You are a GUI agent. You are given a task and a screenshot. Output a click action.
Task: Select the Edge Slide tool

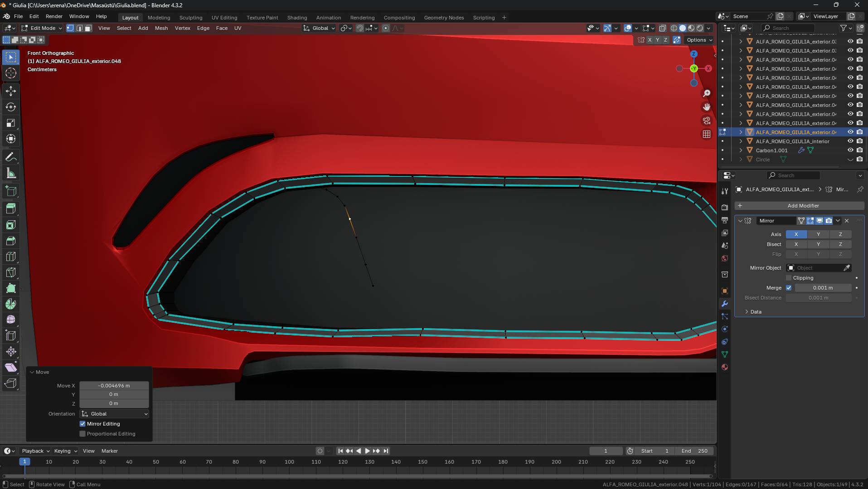11,336
